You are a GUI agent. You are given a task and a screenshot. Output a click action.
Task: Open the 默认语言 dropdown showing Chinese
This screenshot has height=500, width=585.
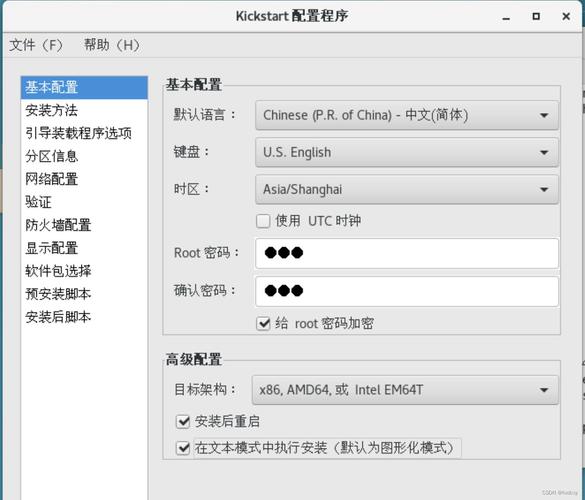tap(407, 115)
